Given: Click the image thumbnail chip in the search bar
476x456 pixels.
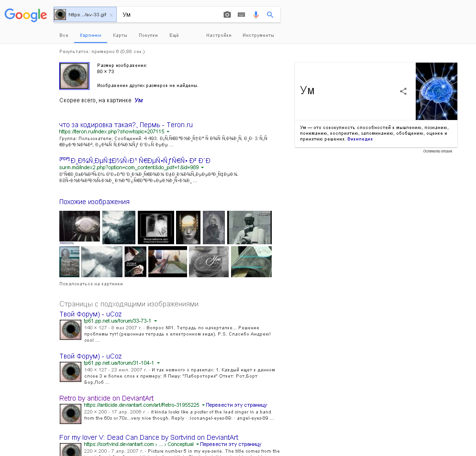Looking at the screenshot, I should 60,14.
